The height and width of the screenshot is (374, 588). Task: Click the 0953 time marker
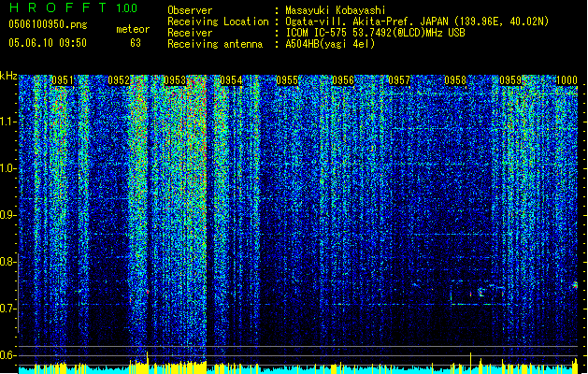(175, 80)
